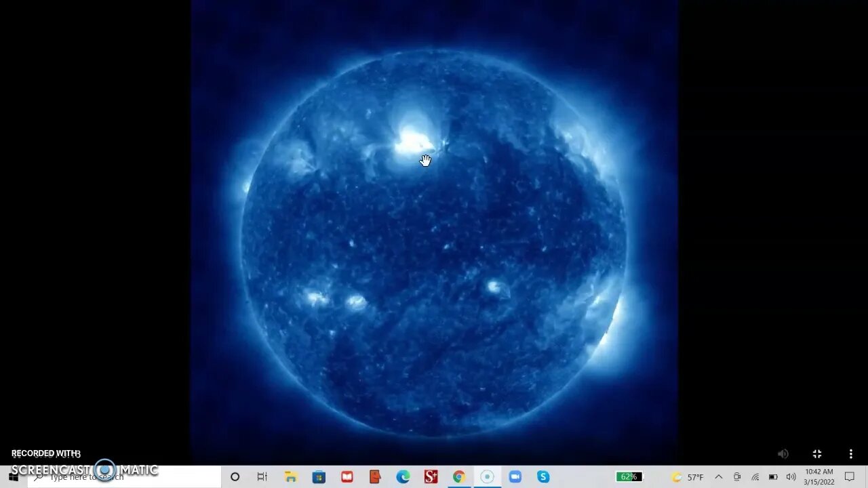Open the orange document app on taskbar
Viewport: 868px width, 488px height.
(375, 477)
